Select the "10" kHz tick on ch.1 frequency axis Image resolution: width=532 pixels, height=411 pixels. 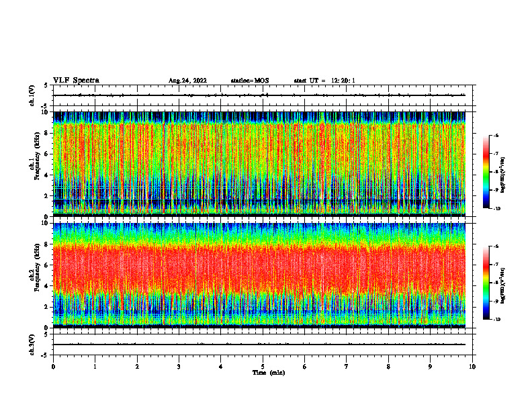pos(45,112)
